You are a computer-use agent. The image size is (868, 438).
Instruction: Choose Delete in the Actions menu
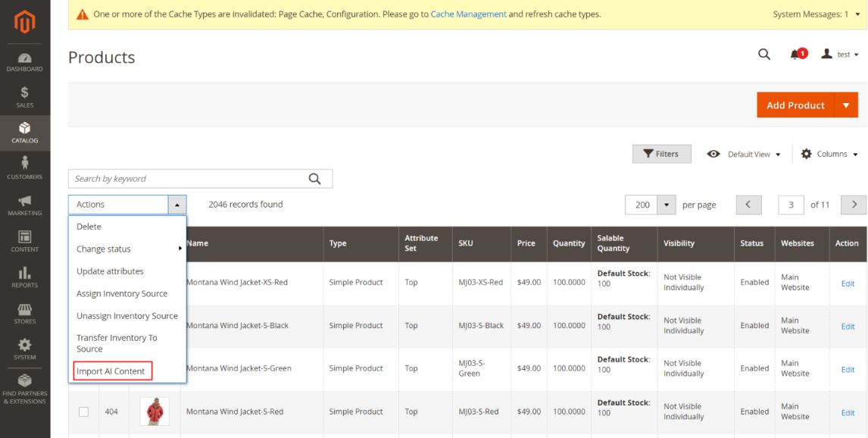point(89,227)
